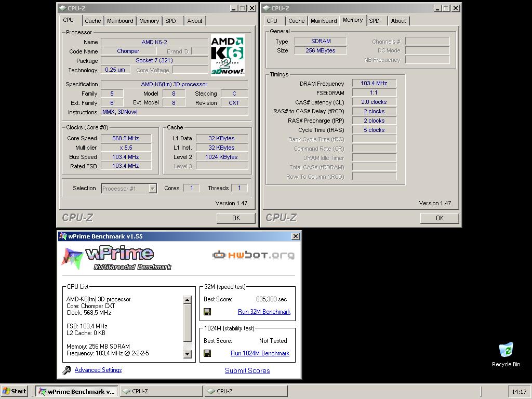Image resolution: width=532 pixels, height=399 pixels.
Task: Open Cache tab in right CPU-Z window
Action: 296,21
